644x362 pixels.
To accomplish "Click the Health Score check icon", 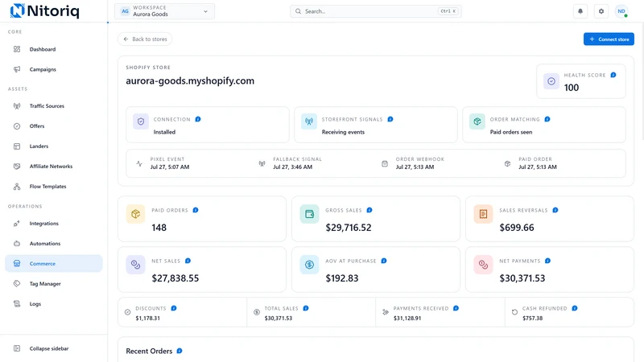I will (x=551, y=81).
